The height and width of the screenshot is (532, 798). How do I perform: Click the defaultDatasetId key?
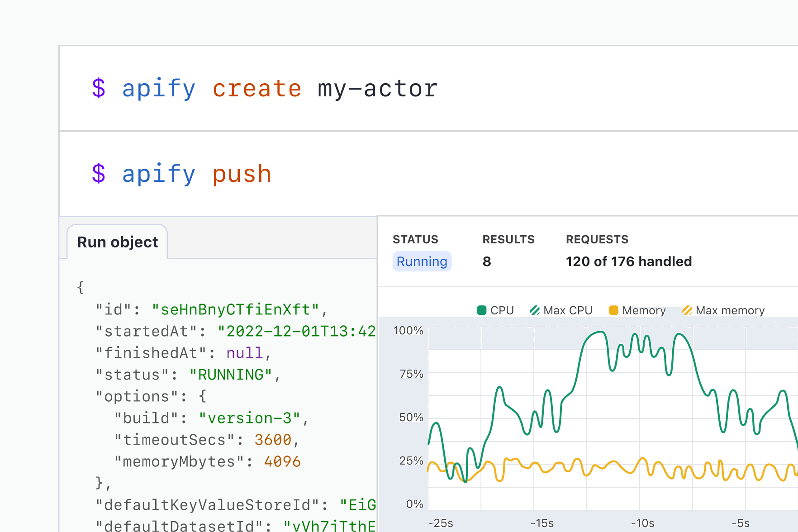pyautogui.click(x=179, y=526)
